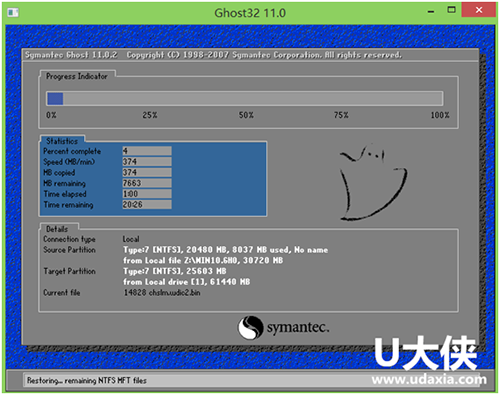
Task: Click the Current file name text
Action: (x=162, y=293)
